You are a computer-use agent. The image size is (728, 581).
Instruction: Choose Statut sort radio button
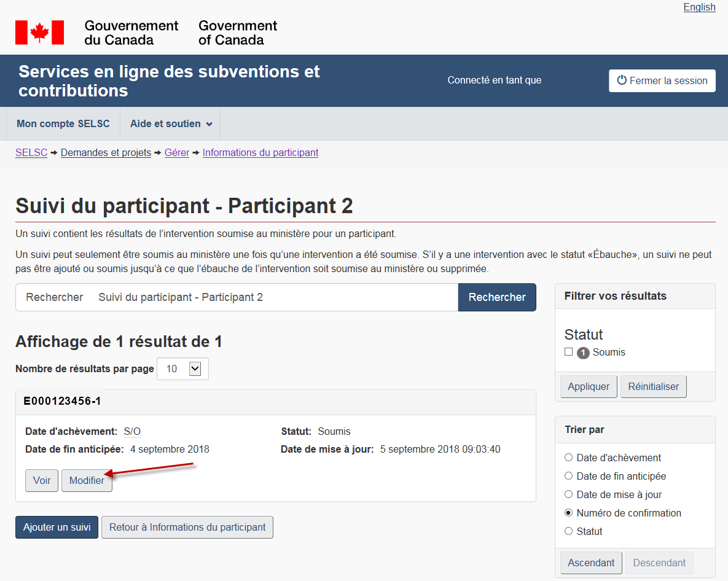(568, 531)
